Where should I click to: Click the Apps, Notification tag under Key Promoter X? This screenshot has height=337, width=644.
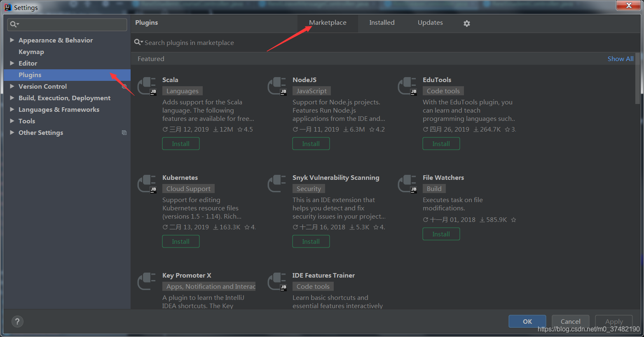coord(209,286)
